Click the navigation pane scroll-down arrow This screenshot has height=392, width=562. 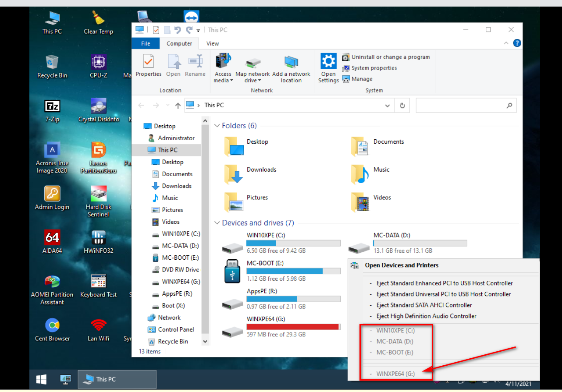point(205,341)
